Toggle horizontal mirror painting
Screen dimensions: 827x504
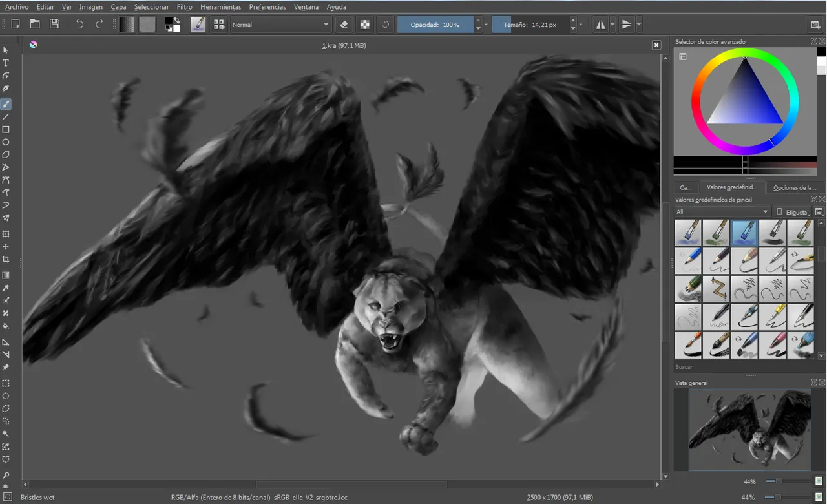(600, 25)
